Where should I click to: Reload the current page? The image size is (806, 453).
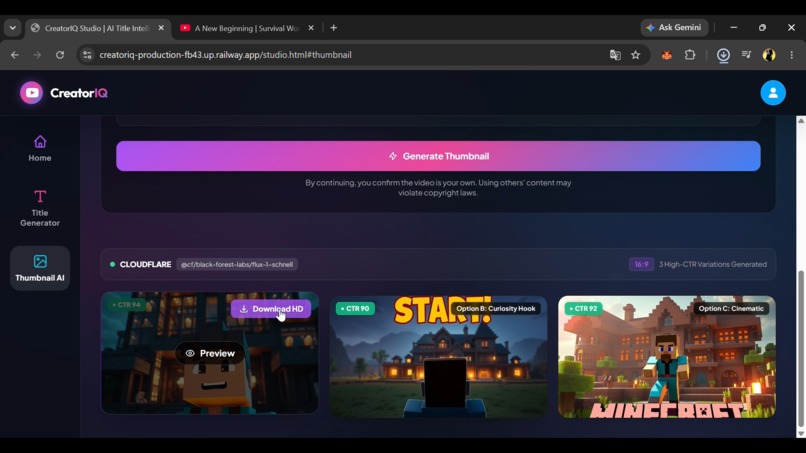60,55
